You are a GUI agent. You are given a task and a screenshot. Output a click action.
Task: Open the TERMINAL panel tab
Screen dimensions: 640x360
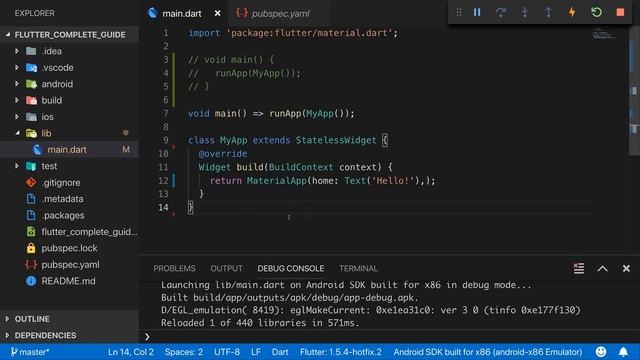click(358, 269)
